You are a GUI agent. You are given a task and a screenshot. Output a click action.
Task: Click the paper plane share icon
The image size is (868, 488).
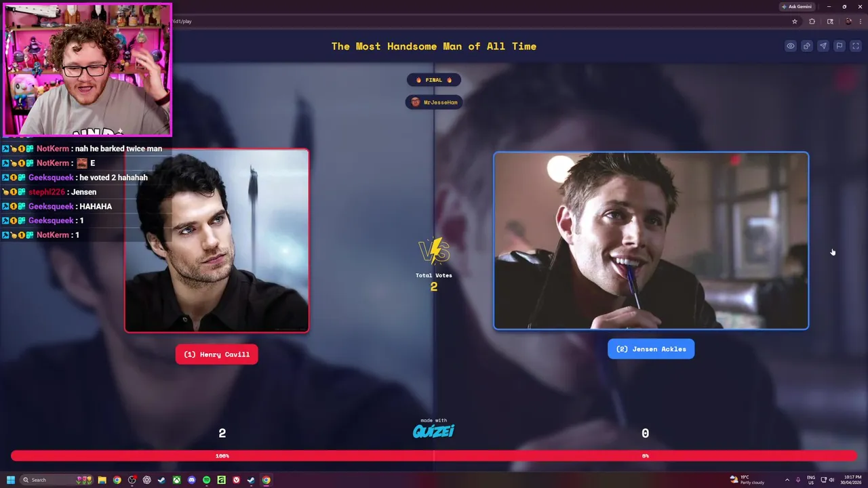pyautogui.click(x=823, y=46)
